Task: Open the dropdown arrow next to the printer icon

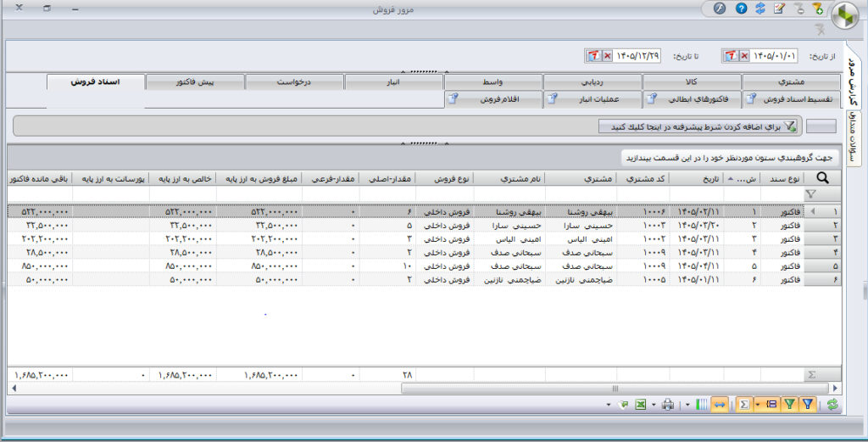Action: (x=654, y=405)
